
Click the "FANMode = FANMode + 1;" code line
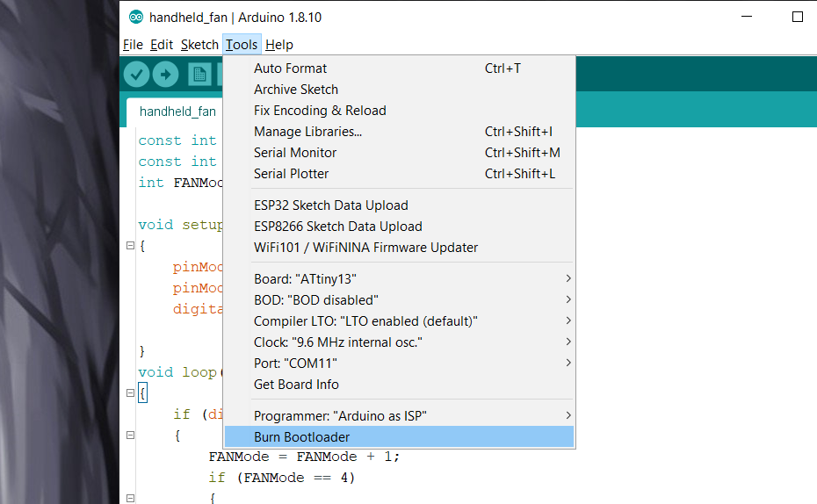point(304,457)
